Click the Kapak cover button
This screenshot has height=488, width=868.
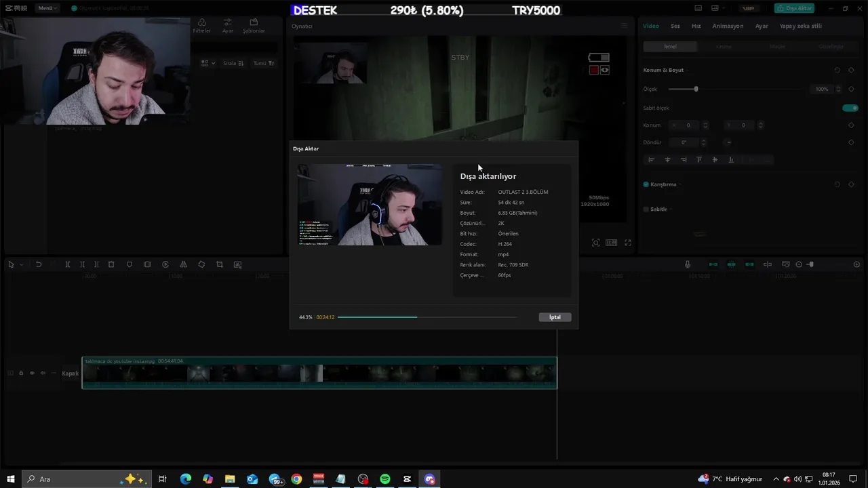(71, 373)
